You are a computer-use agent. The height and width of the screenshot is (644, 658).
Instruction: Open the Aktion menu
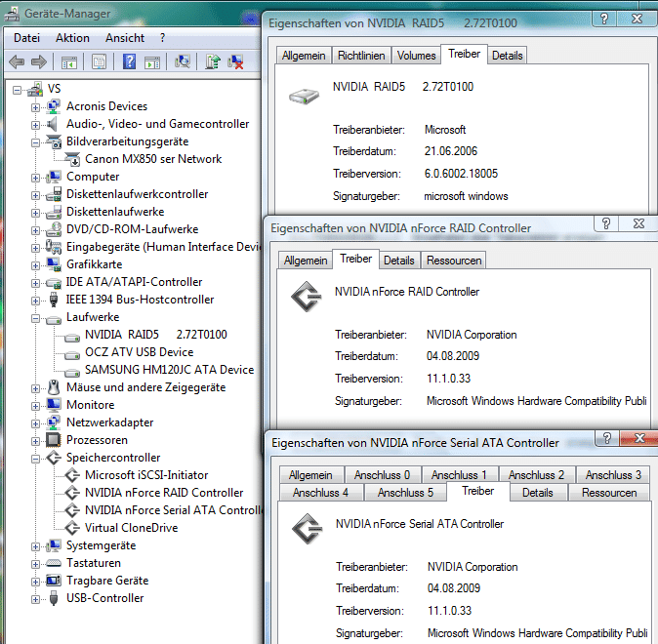point(72,38)
